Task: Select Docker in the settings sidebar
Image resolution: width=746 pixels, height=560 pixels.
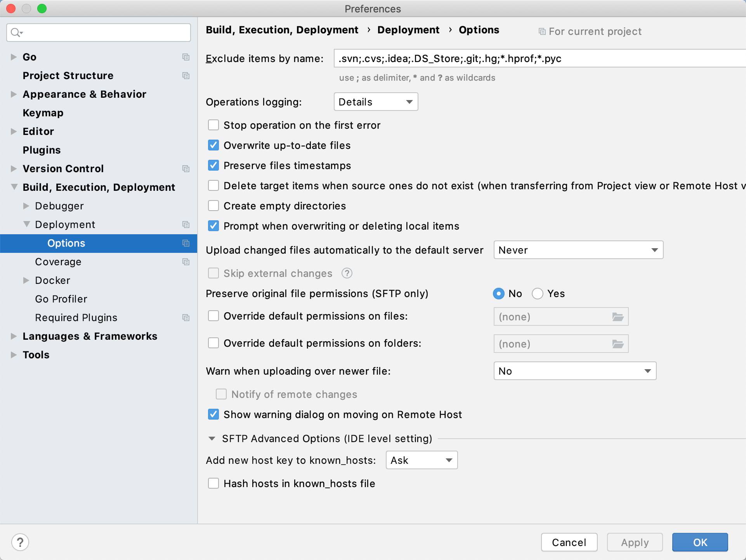Action: 52,280
